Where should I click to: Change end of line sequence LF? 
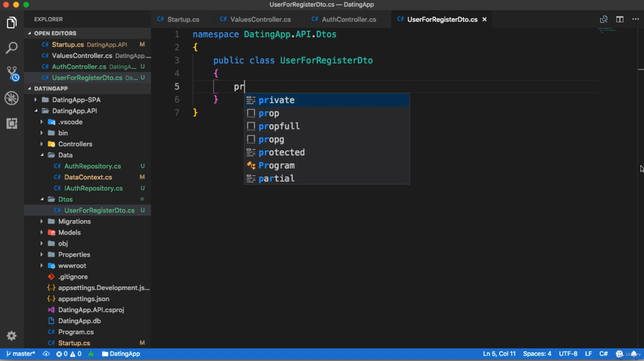pyautogui.click(x=588, y=354)
